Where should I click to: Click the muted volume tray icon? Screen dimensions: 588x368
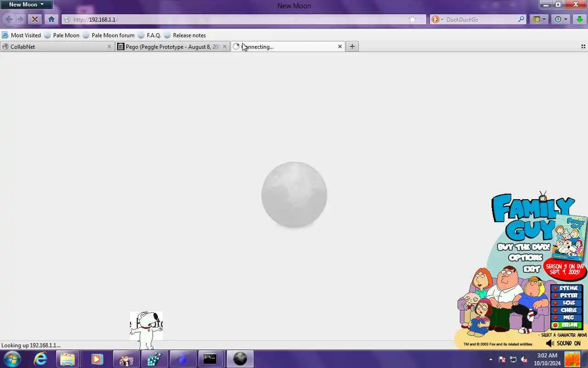tap(524, 359)
